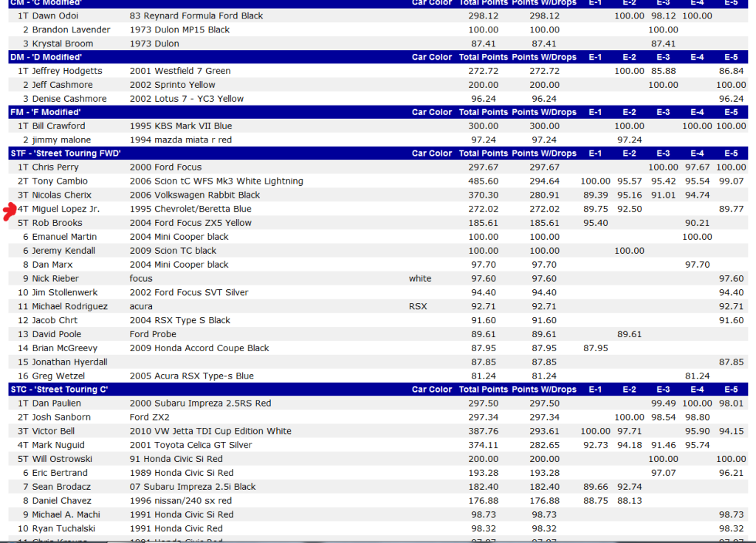Select car "2006 Volkswagen Rabbit Black"

click(x=195, y=196)
